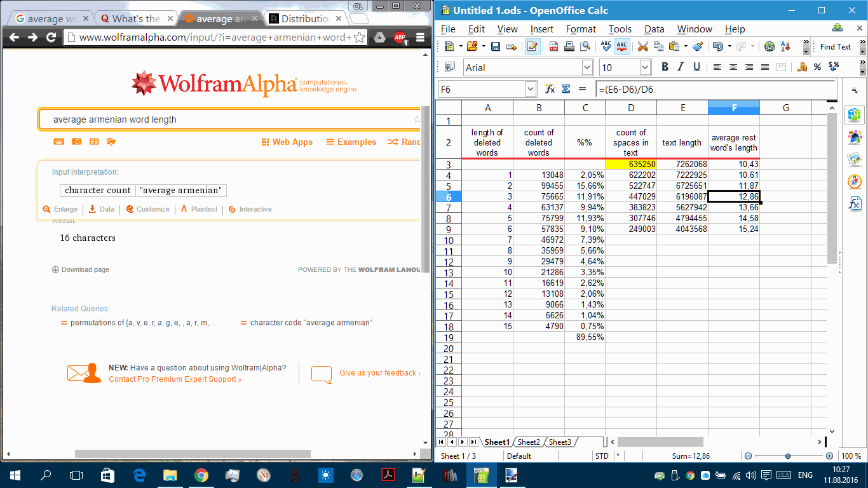Switch to the Sheet2 tab
This screenshot has width=868, height=488.
(x=529, y=442)
